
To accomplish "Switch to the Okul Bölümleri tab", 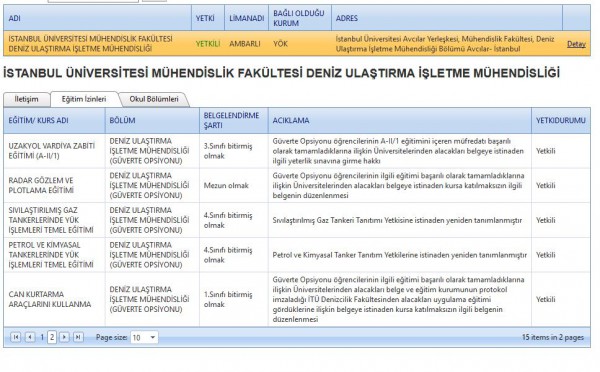I will click(154, 99).
